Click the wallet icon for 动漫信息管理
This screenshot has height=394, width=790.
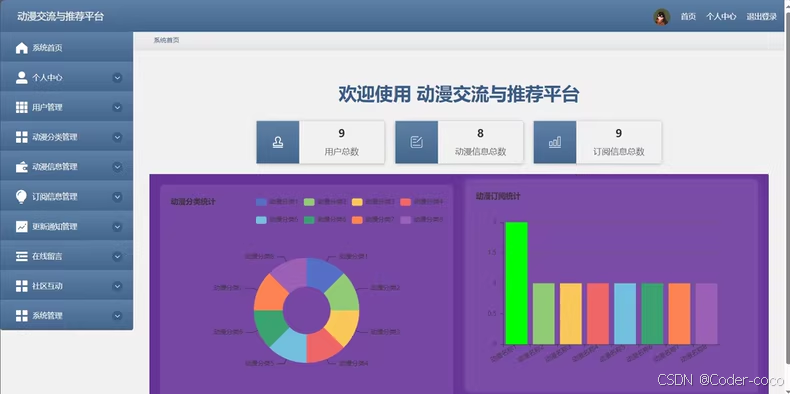click(x=22, y=167)
